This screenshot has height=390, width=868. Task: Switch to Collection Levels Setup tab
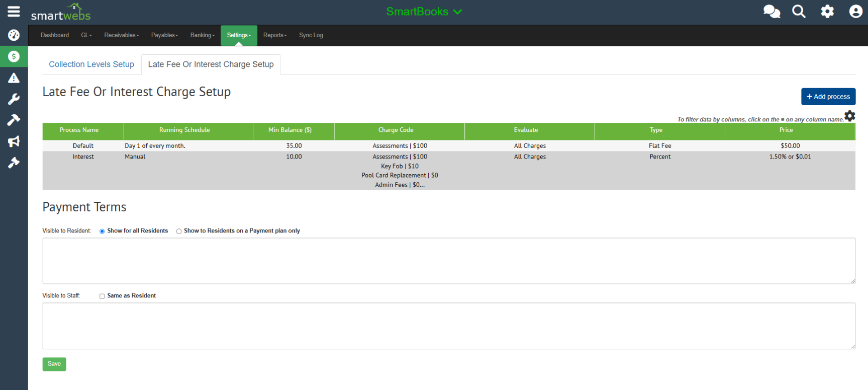coord(91,64)
